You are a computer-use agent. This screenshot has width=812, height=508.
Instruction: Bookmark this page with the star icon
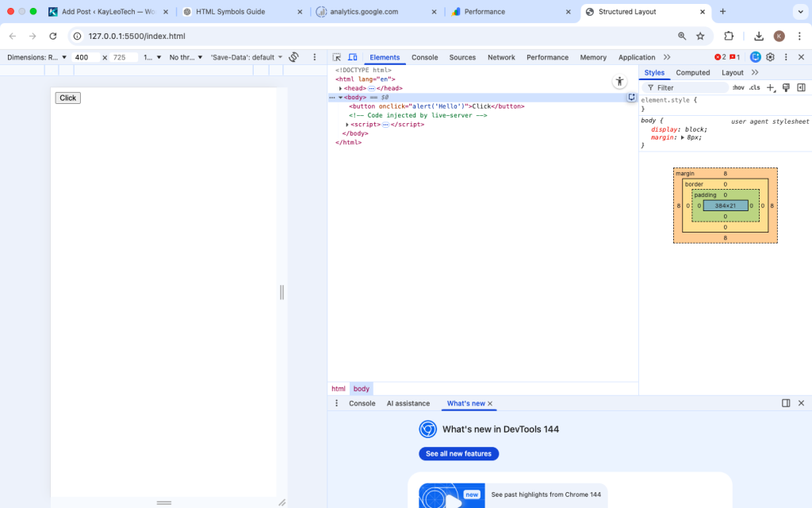click(700, 36)
